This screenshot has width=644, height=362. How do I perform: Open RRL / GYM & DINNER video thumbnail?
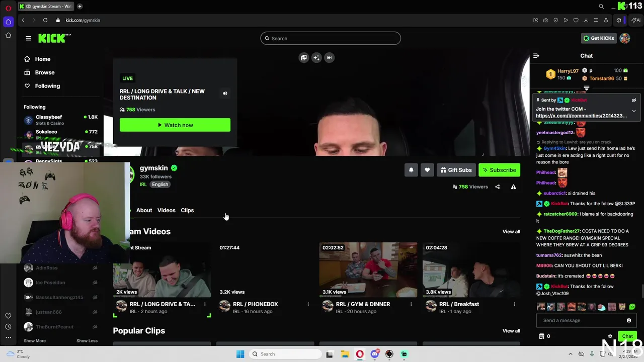368,270
